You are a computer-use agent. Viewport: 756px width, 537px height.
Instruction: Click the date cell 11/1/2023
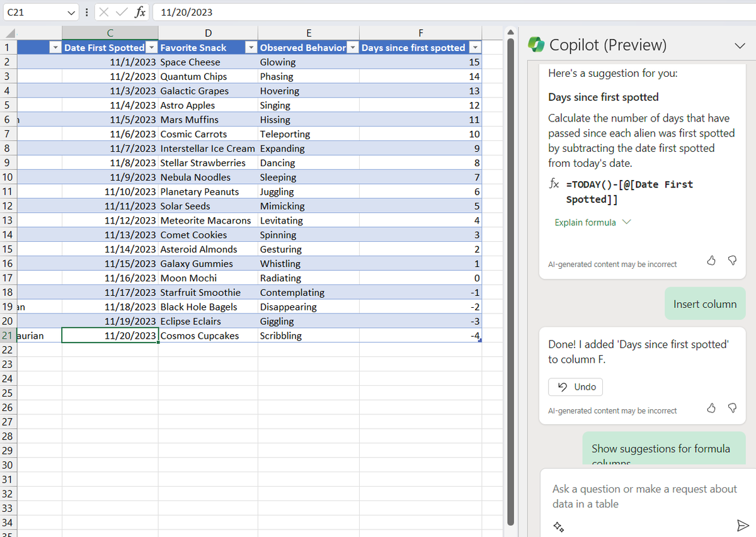click(x=110, y=62)
